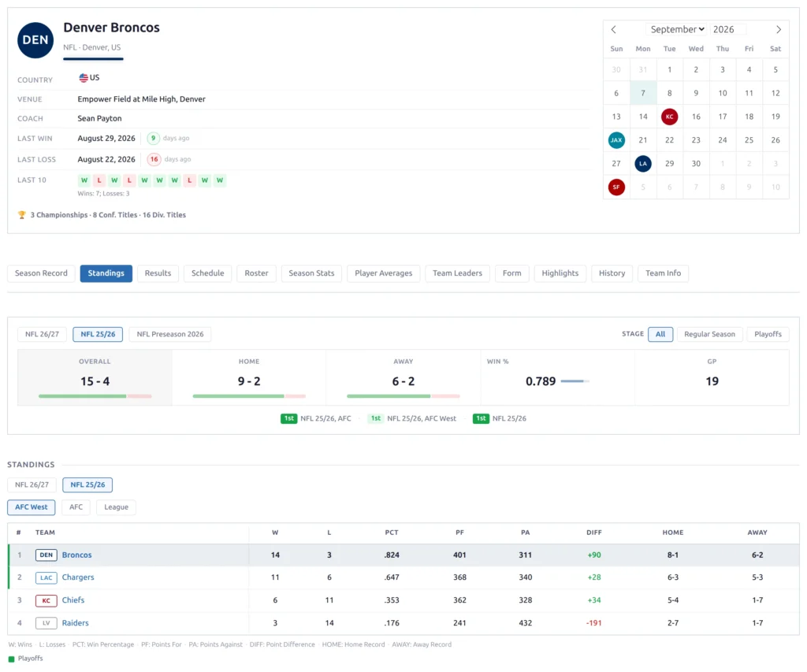807x672 pixels.
Task: Open the Season Stats tab
Action: tap(311, 273)
